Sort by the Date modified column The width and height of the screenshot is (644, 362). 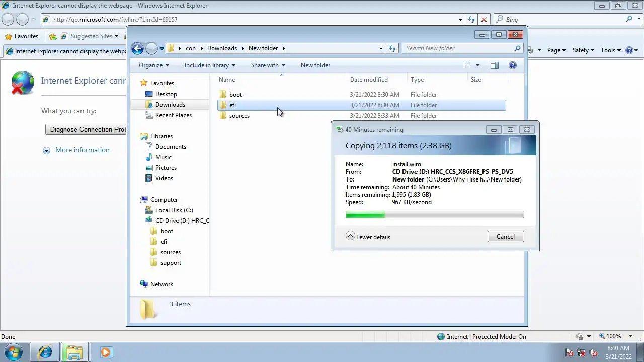pos(377,80)
